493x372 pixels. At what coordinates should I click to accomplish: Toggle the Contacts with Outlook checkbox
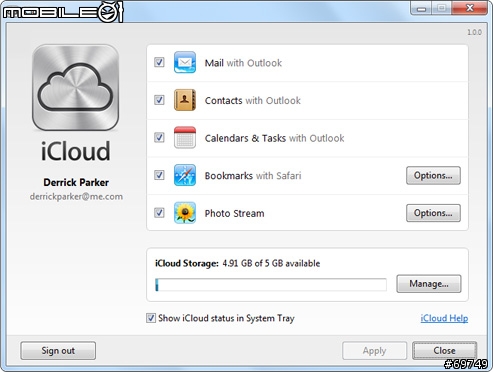click(x=159, y=100)
